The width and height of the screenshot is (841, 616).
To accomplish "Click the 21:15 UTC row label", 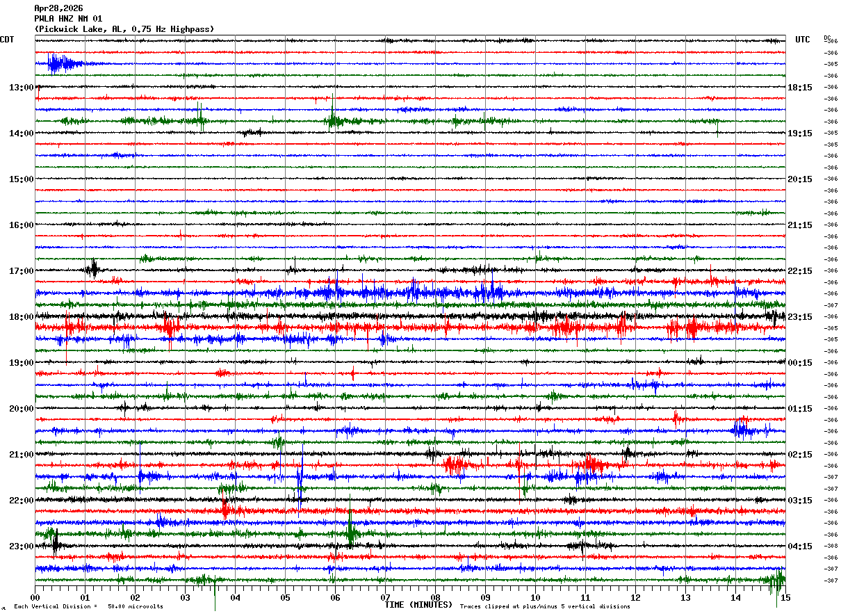I will (x=800, y=225).
